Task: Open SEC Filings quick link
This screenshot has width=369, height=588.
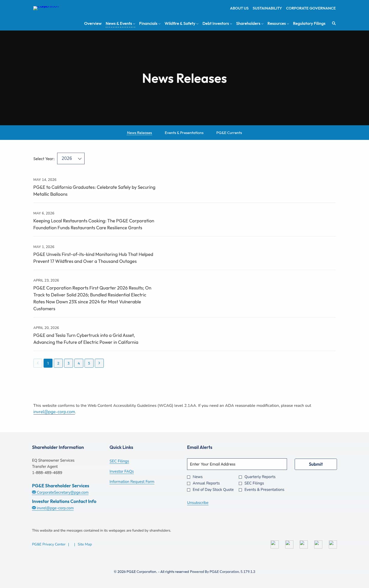Action: tap(119, 461)
